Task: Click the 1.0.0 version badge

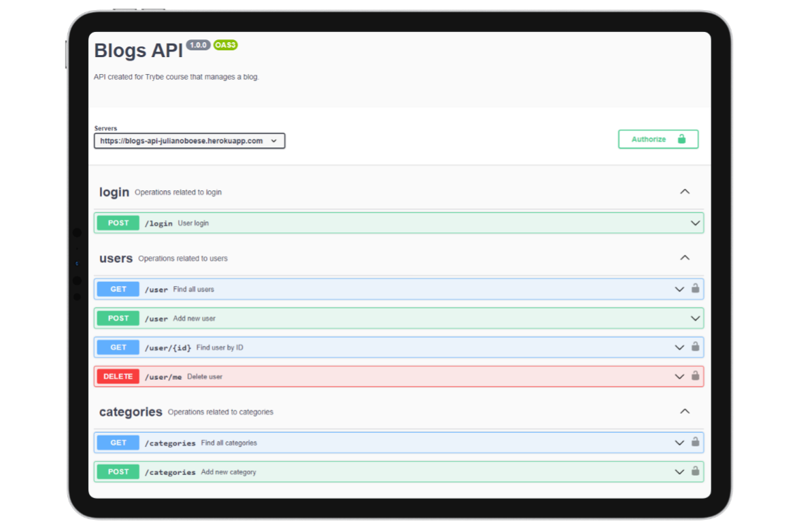Action: click(x=199, y=45)
